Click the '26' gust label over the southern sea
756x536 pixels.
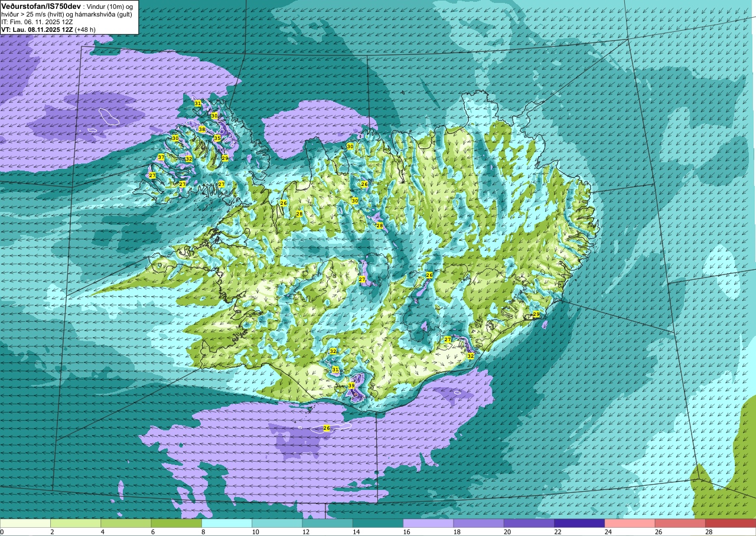[327, 427]
